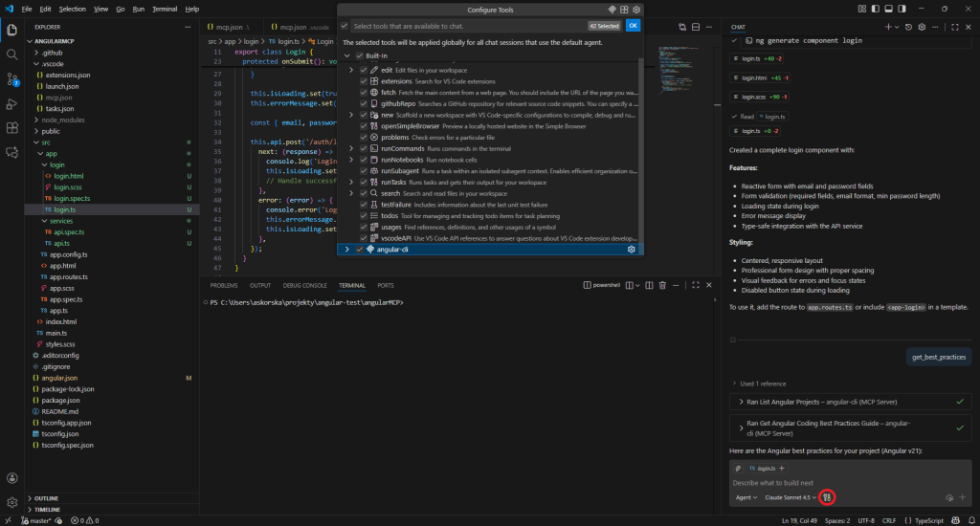Split the terminal
The image size is (980, 526).
(x=650, y=286)
